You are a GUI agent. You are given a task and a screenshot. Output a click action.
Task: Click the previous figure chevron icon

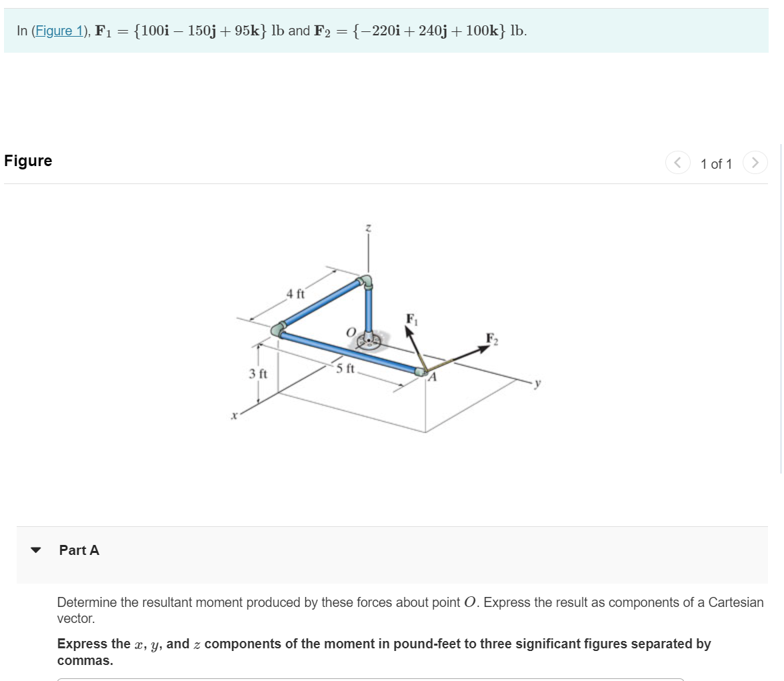click(x=677, y=163)
